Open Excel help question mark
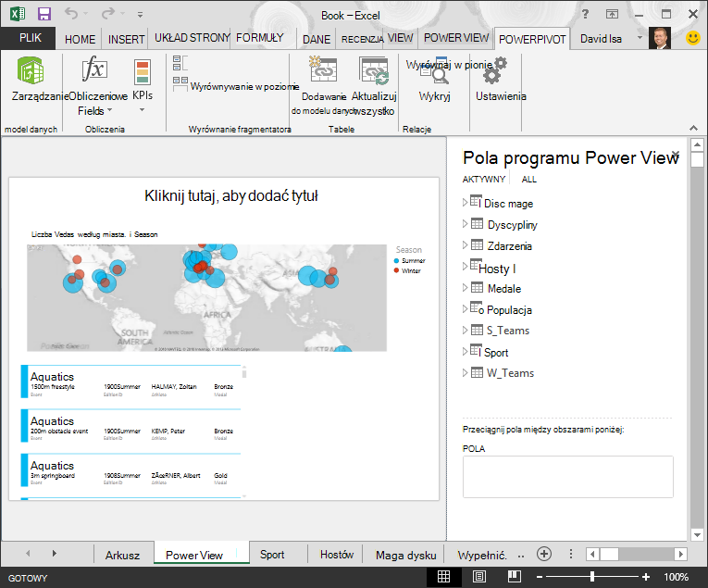Viewport: 708px width, 588px height. [585, 14]
